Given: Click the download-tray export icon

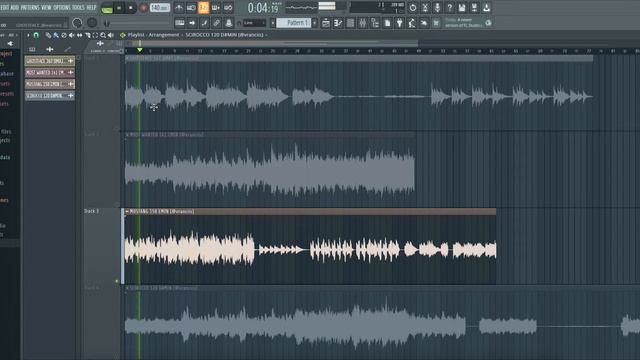Looking at the screenshot, I should tap(486, 7).
